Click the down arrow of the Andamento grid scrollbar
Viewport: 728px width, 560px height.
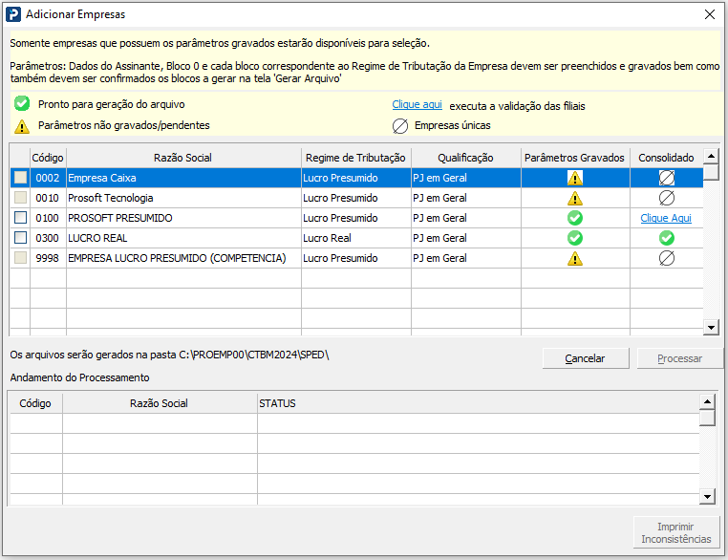click(x=707, y=497)
